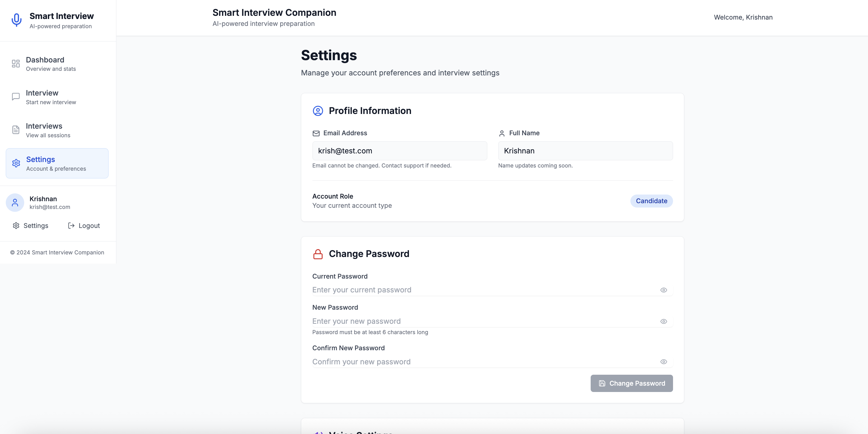This screenshot has width=868, height=434.
Task: Click the Profile Information user circle icon
Action: 318,111
